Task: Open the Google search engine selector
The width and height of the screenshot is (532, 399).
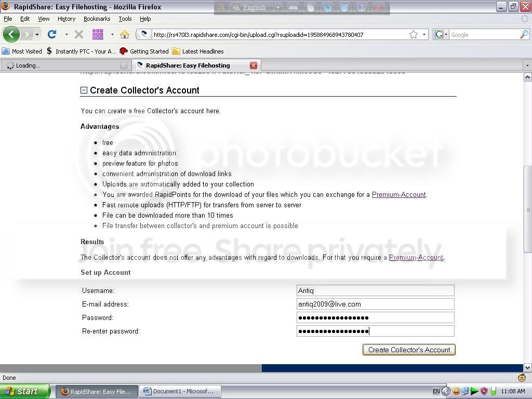Action: click(x=441, y=35)
